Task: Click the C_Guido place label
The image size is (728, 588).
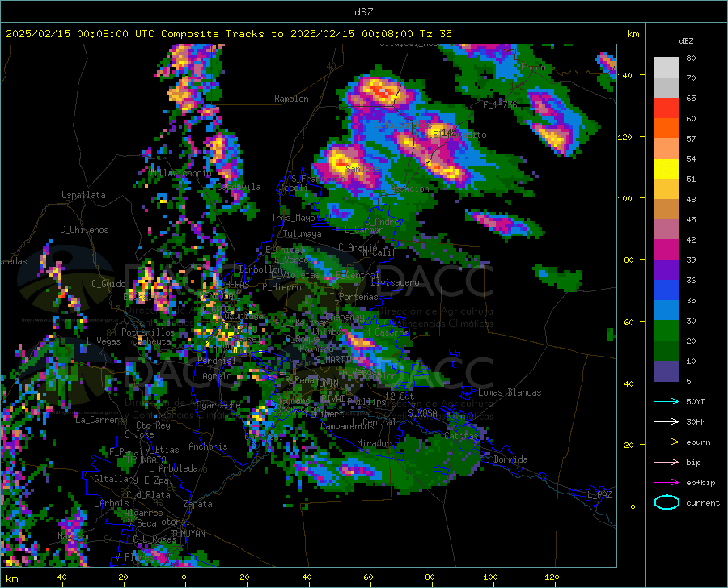Action: click(108, 284)
